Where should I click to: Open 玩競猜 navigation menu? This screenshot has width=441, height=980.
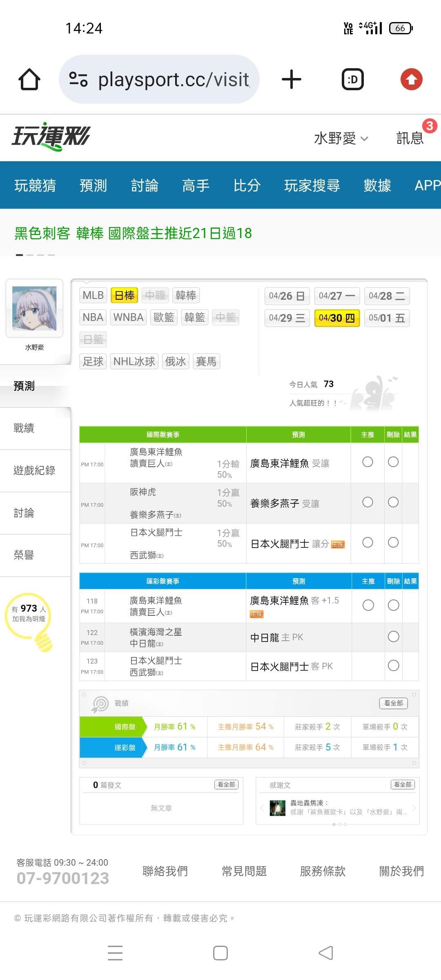pyautogui.click(x=35, y=185)
